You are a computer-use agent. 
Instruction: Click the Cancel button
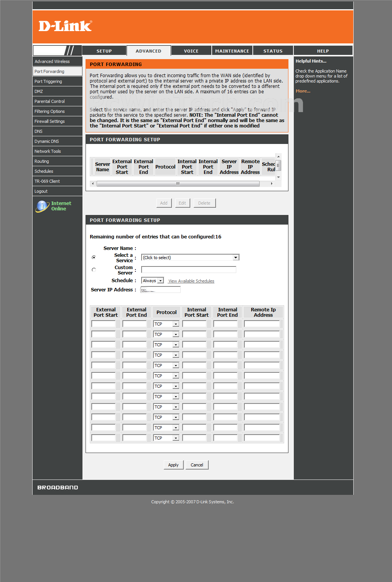[x=197, y=465]
